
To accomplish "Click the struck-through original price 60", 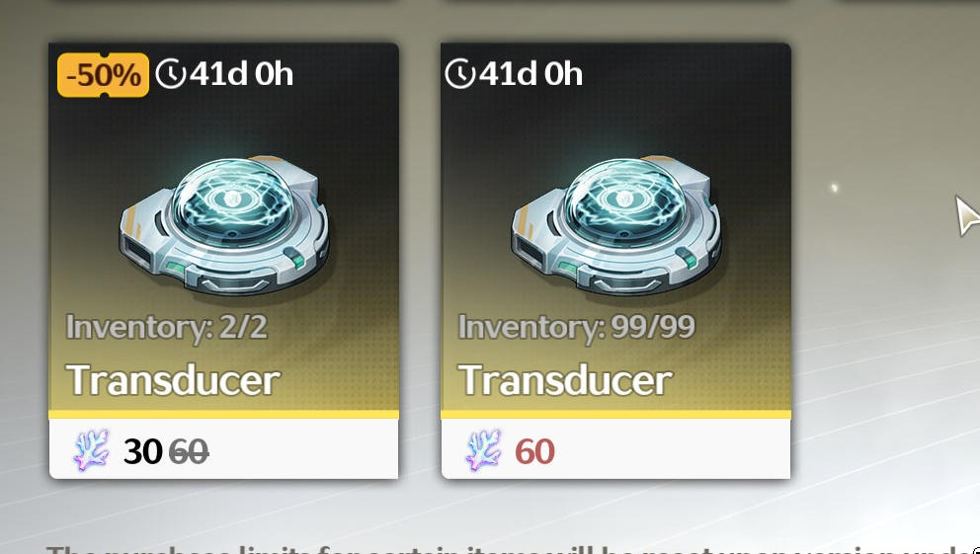I will click(188, 451).
